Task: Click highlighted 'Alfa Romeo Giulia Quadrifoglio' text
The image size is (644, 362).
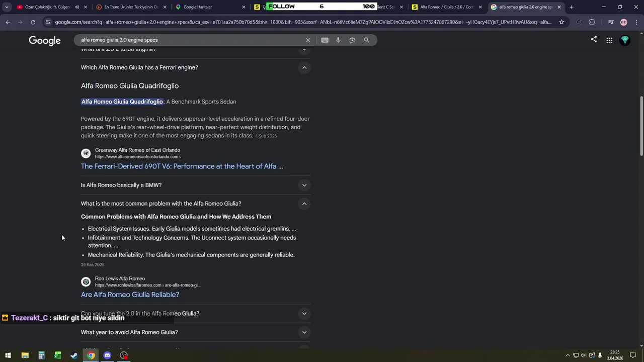Action: pos(122,102)
